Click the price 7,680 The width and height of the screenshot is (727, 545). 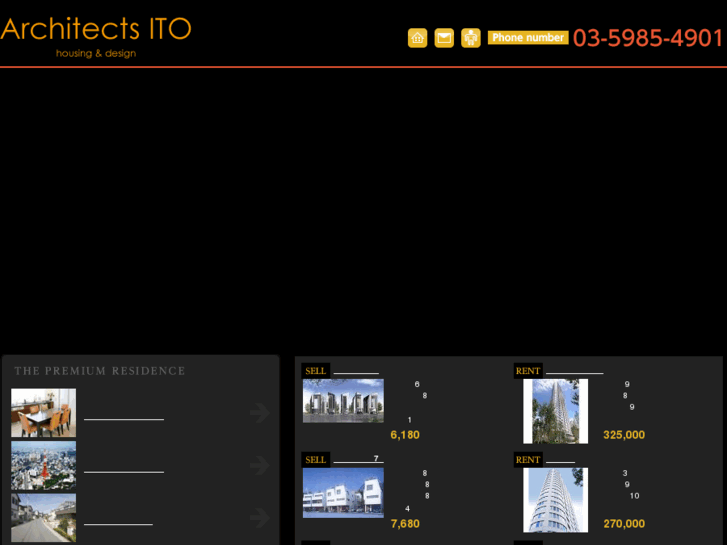[405, 524]
